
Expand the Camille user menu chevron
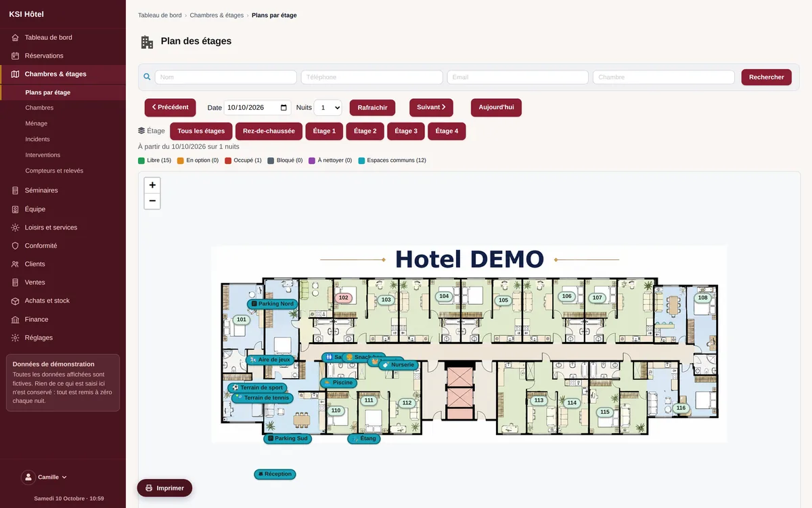(x=64, y=478)
